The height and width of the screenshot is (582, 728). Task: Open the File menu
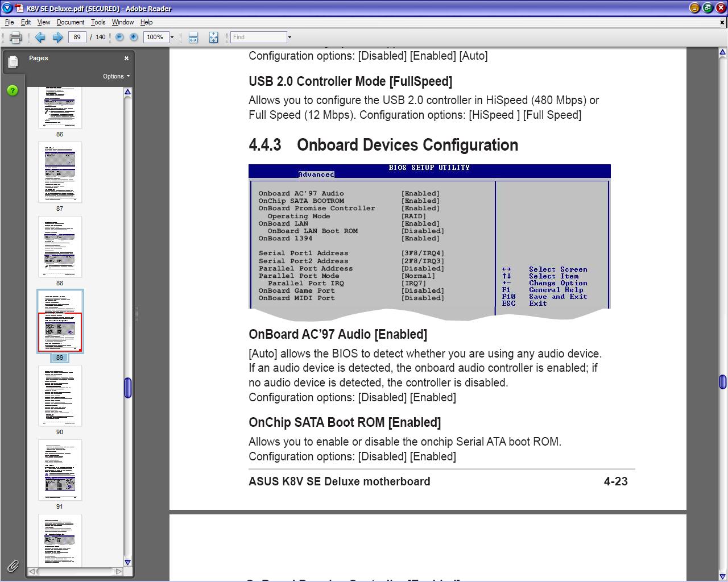point(10,22)
